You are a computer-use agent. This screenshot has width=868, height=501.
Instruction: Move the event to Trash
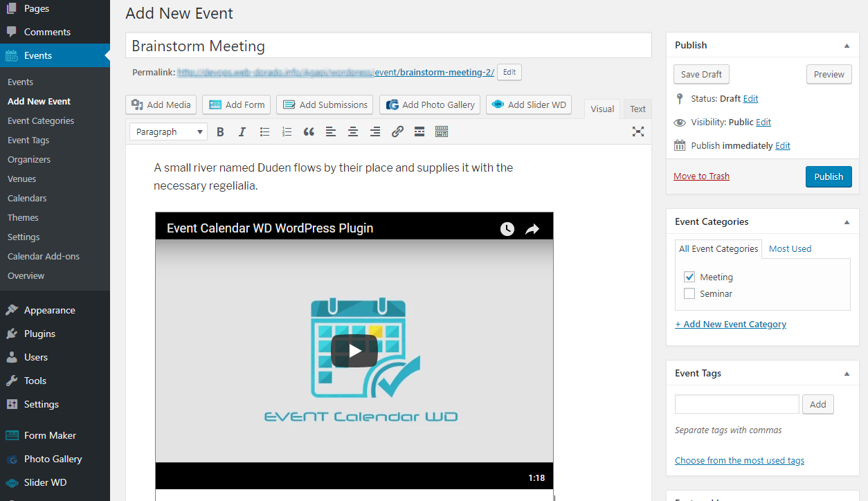[701, 176]
